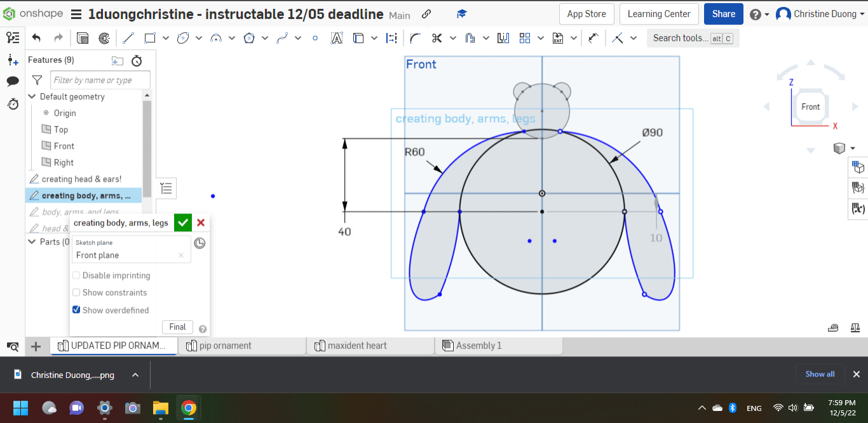This screenshot has height=423, width=868.
Task: Open the App Store
Action: 587,14
